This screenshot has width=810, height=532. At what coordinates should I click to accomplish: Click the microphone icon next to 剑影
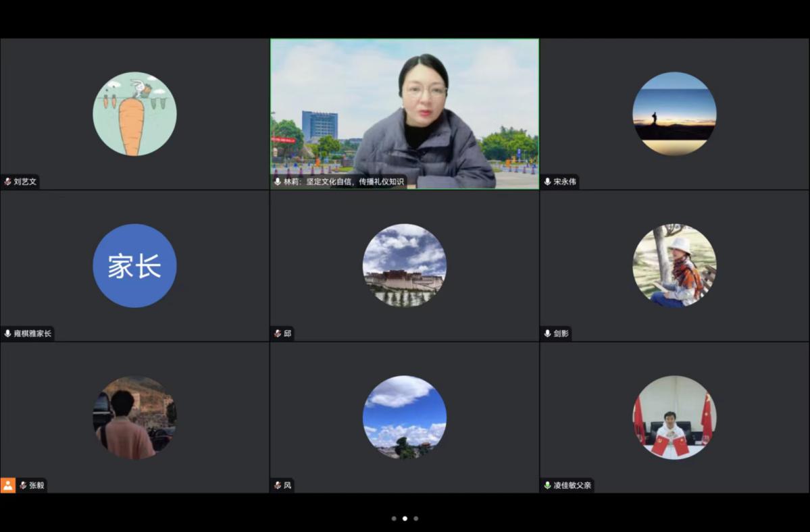pyautogui.click(x=547, y=334)
